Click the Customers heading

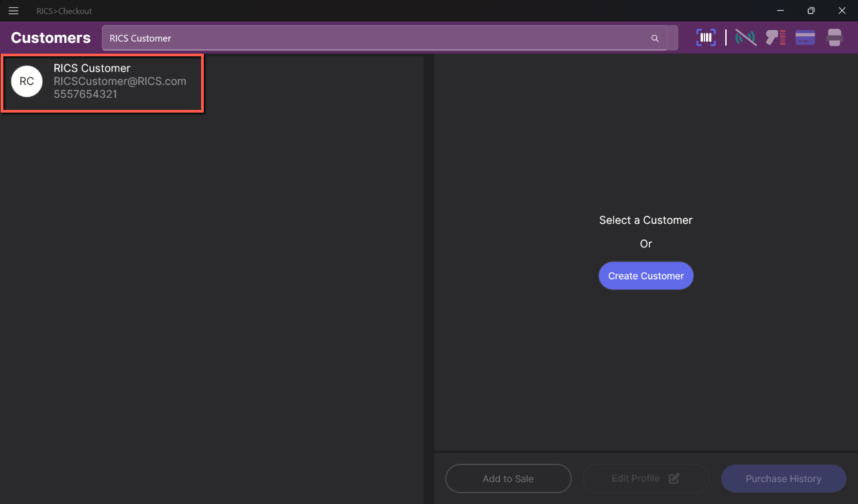[51, 38]
